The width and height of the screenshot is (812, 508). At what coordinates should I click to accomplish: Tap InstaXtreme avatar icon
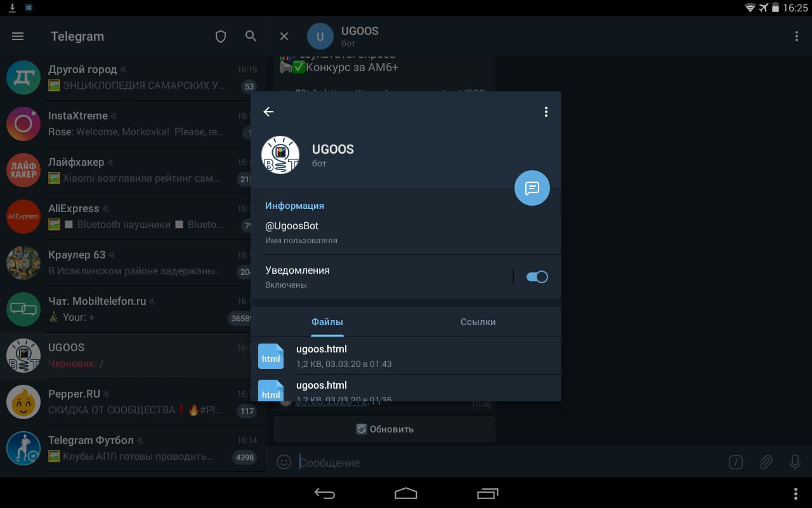pos(23,124)
